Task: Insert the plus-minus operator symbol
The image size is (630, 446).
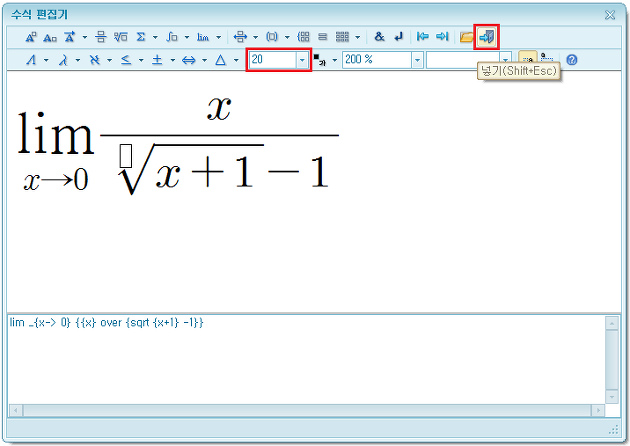Action: click(157, 60)
